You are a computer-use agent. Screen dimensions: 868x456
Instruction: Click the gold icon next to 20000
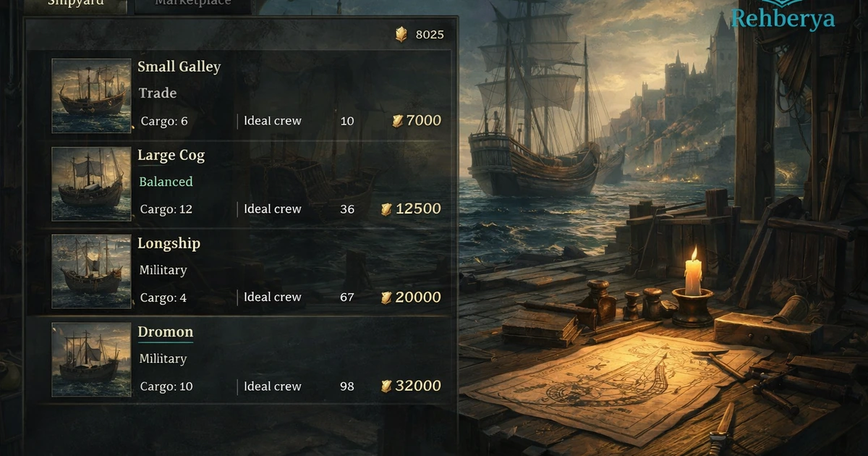(x=387, y=297)
